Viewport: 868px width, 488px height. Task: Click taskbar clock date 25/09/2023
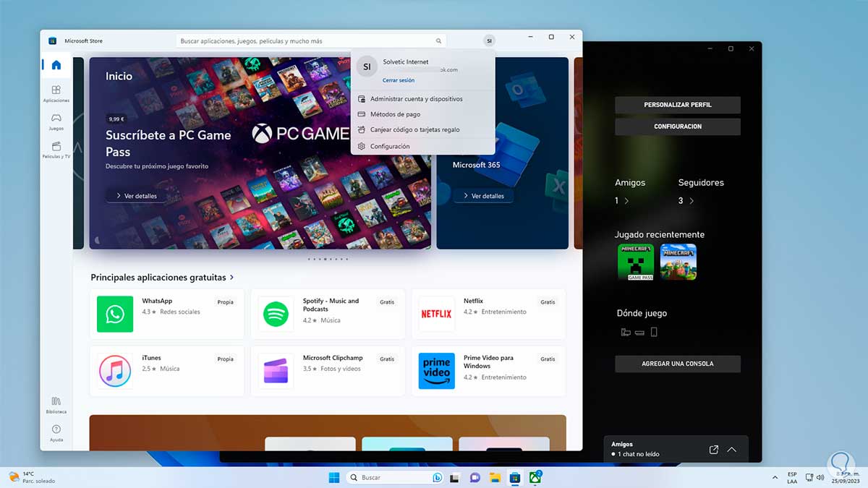tap(845, 481)
